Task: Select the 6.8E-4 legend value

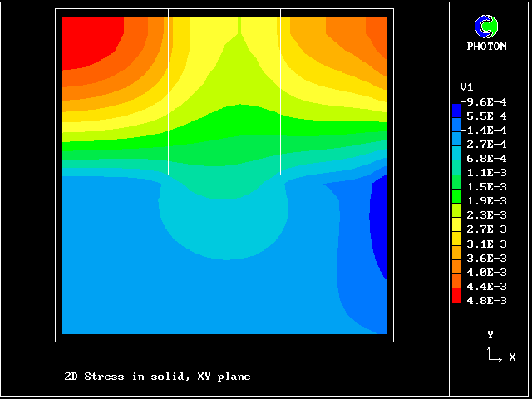Action: click(486, 159)
